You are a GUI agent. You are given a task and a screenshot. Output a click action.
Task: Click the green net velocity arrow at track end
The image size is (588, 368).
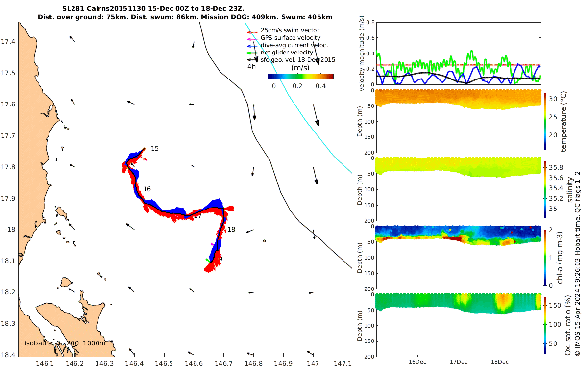tap(208, 260)
